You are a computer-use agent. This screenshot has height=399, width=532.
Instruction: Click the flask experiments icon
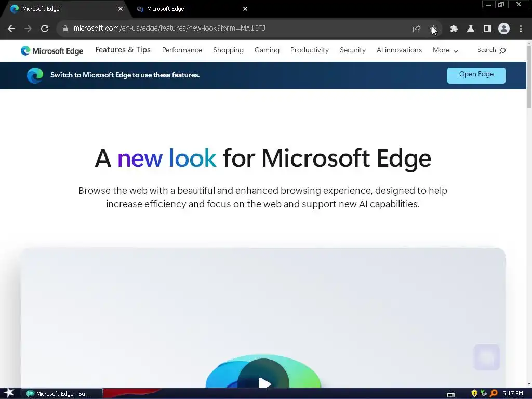pyautogui.click(x=471, y=29)
